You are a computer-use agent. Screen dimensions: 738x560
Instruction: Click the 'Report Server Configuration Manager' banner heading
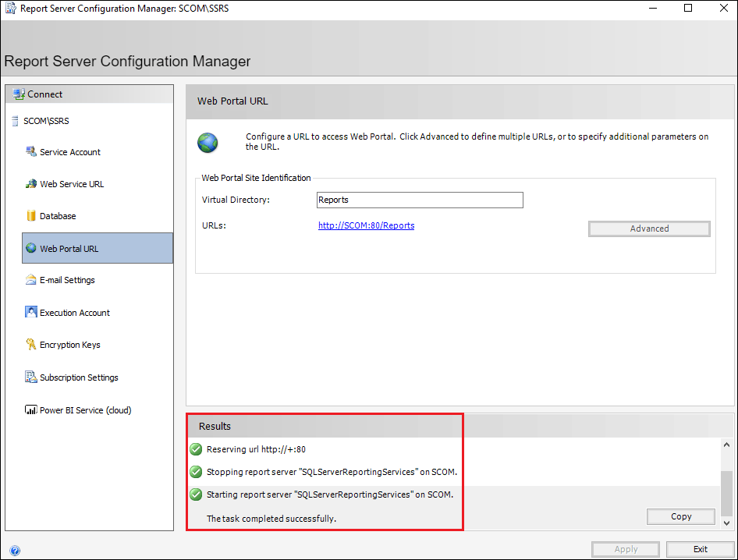tap(127, 61)
